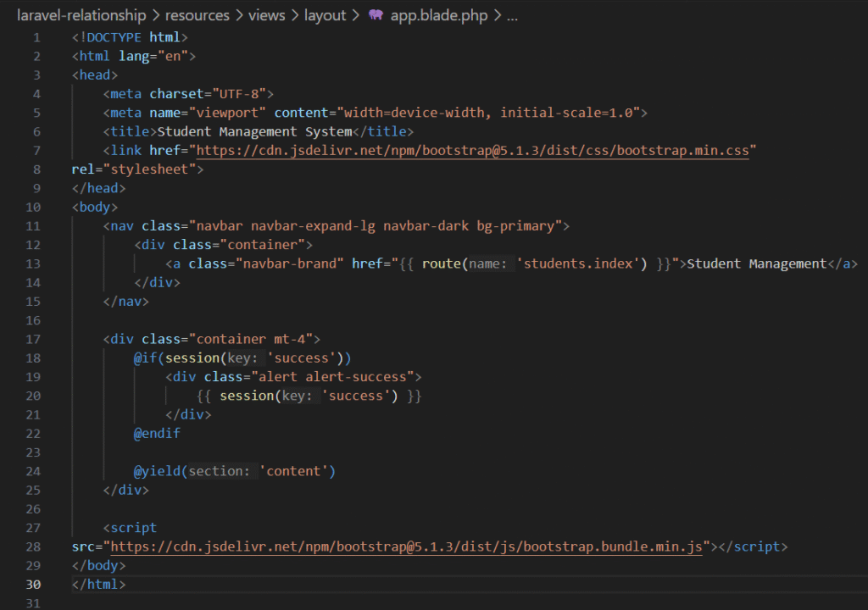Click the 'students.index' route name string
The height and width of the screenshot is (610, 868).
(580, 263)
